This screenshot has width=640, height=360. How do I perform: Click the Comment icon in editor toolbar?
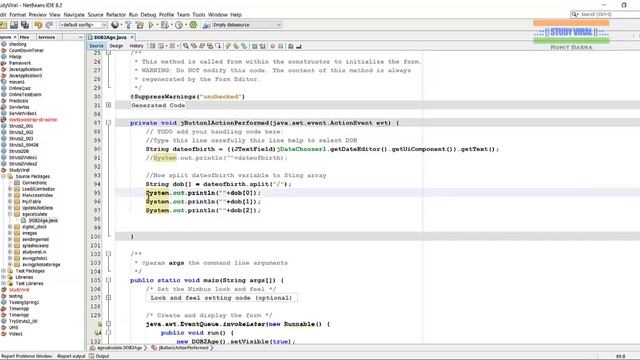(291, 46)
